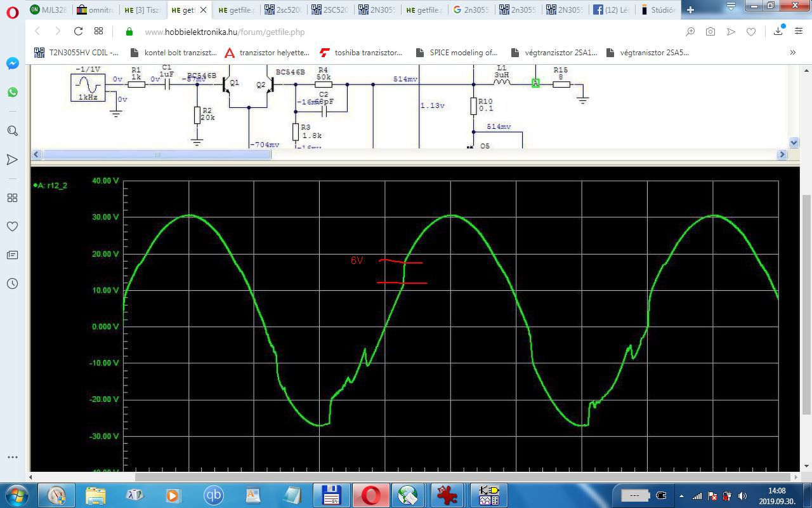Switch to the Google 2n3055 tab
812x508 pixels.
(471, 10)
